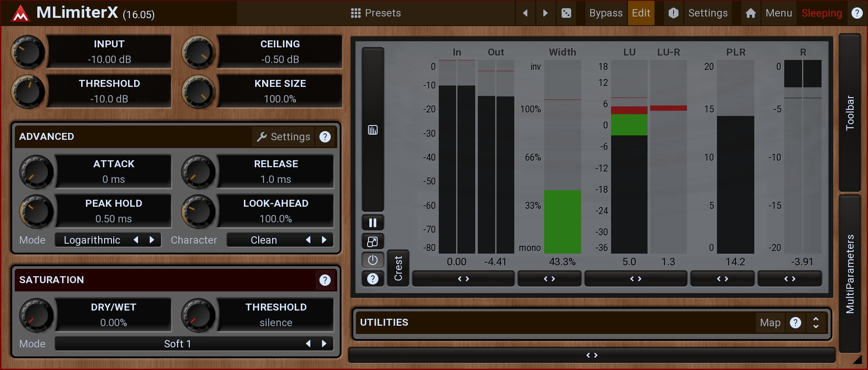Expand the R meter arrows button
868x370 pixels.
pos(790,279)
